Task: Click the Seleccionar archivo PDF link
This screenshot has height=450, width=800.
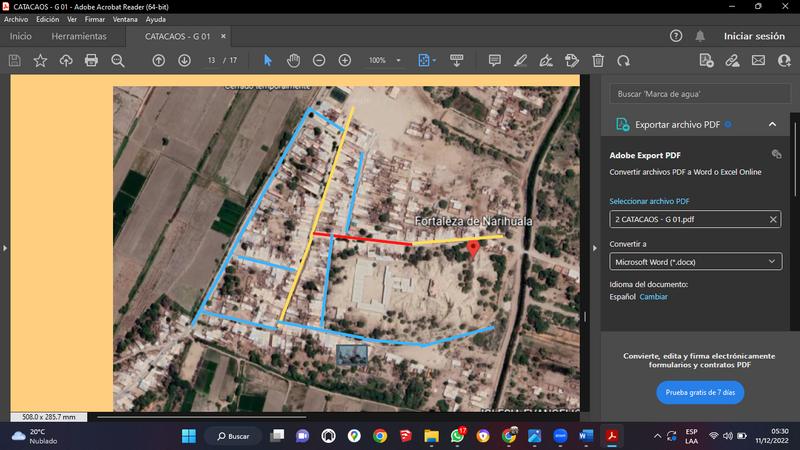Action: coord(649,201)
